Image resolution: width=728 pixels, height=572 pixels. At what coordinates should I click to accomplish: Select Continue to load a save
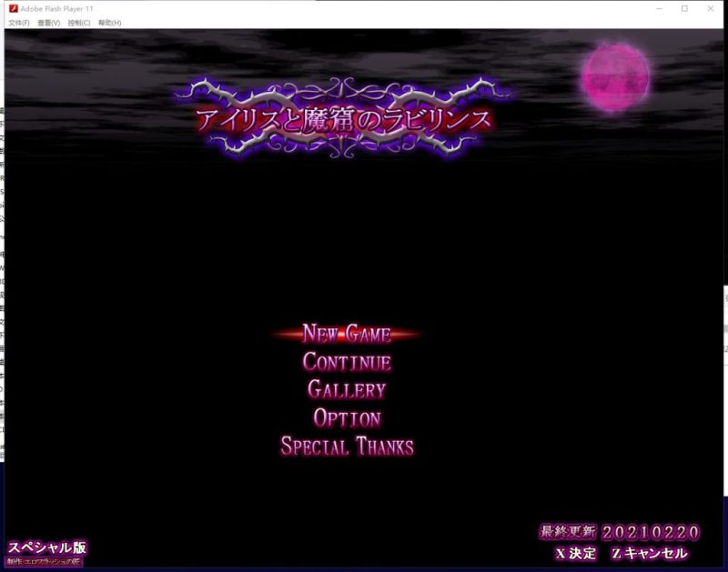[347, 362]
